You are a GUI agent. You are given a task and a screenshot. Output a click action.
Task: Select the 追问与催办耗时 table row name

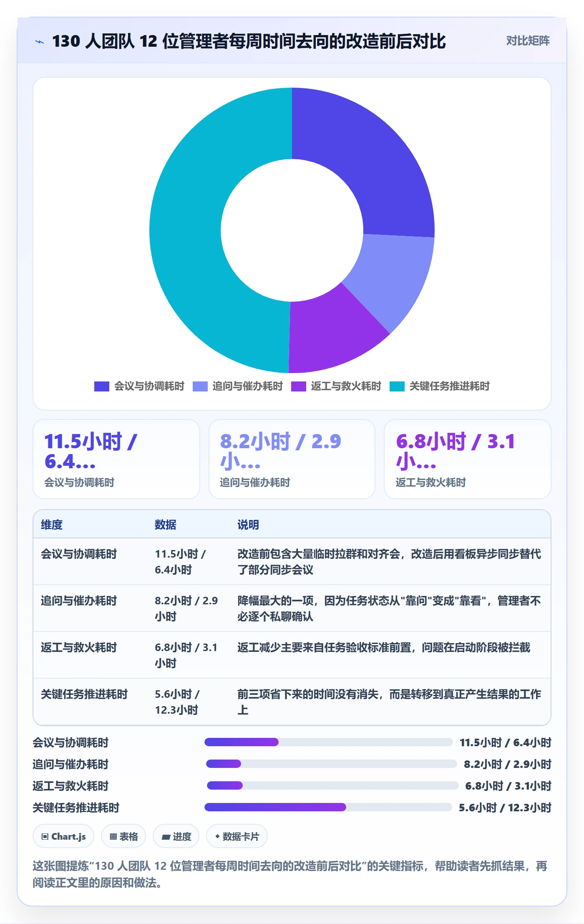(x=79, y=601)
